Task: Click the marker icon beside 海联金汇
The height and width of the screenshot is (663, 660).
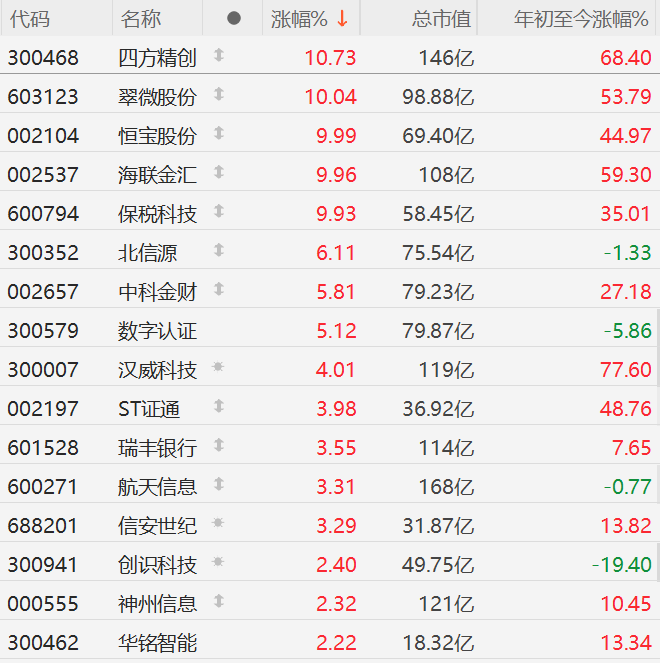Action: [x=219, y=172]
